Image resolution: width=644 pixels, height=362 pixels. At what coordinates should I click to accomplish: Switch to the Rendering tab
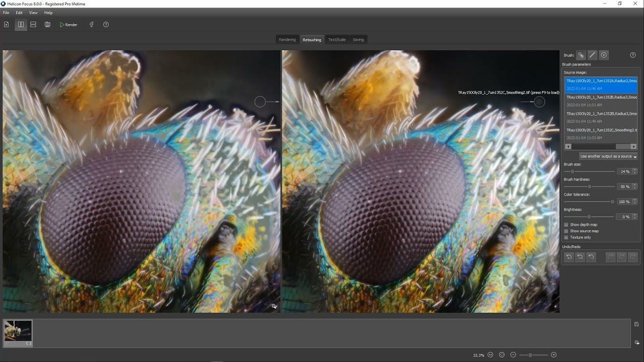click(287, 40)
